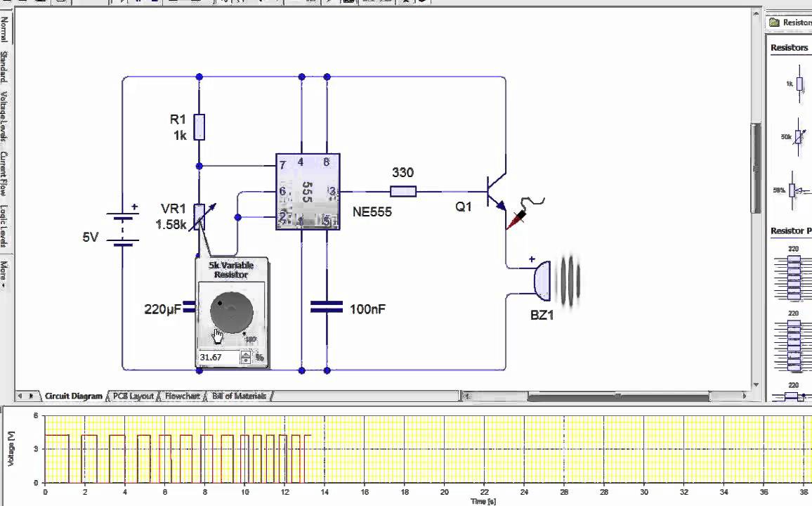Switch to the Normal view tab
This screenshot has width=812, height=506.
tap(4, 29)
